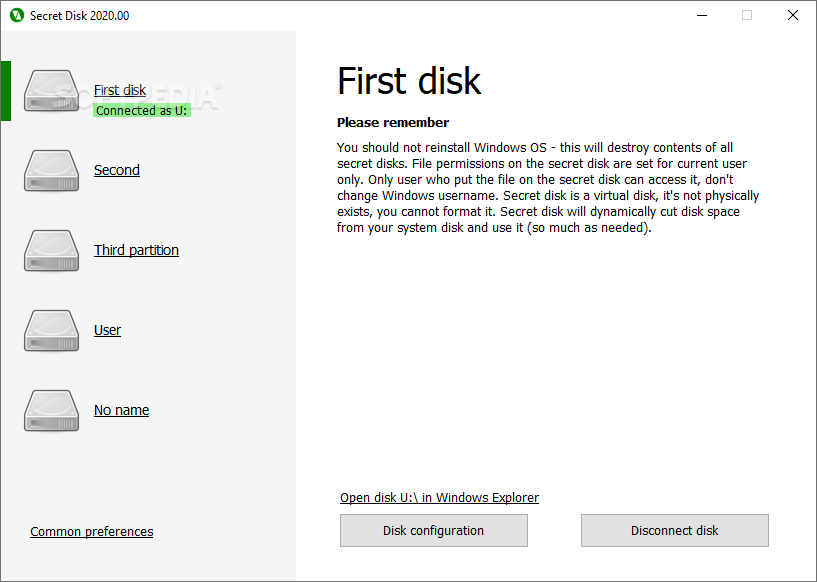Image resolution: width=817 pixels, height=582 pixels.
Task: Click the Secret Disk app logo icon
Action: coord(17,15)
